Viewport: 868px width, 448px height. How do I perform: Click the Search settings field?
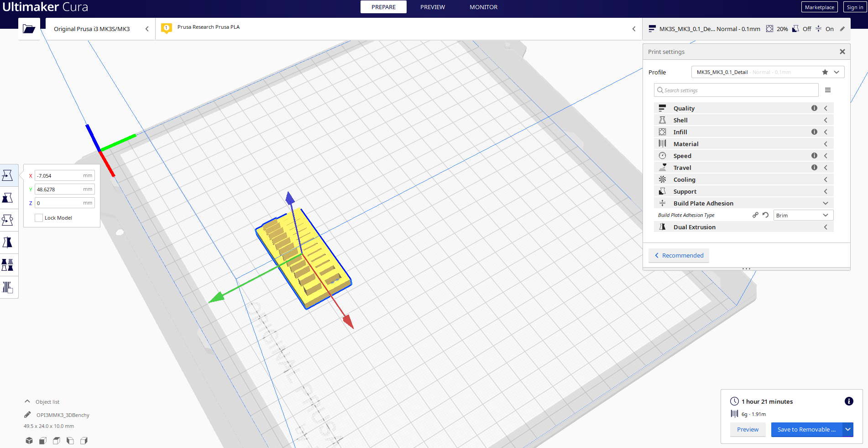(x=736, y=90)
